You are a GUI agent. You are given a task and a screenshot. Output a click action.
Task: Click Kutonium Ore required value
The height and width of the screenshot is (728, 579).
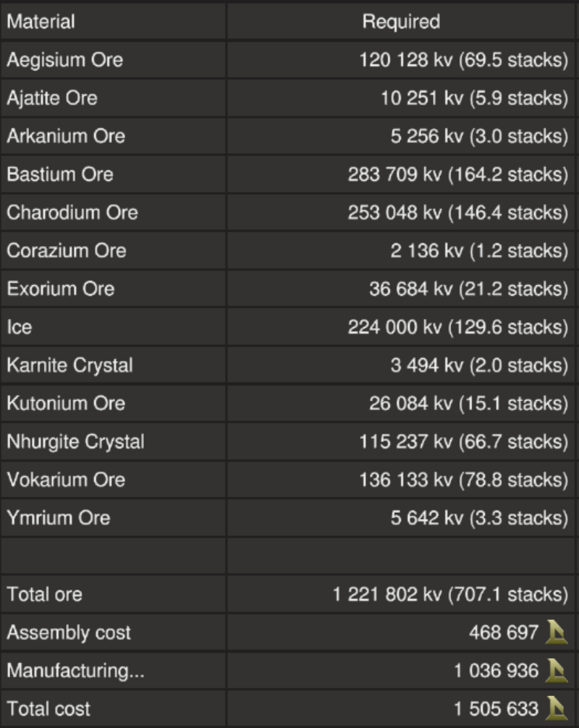coord(468,403)
